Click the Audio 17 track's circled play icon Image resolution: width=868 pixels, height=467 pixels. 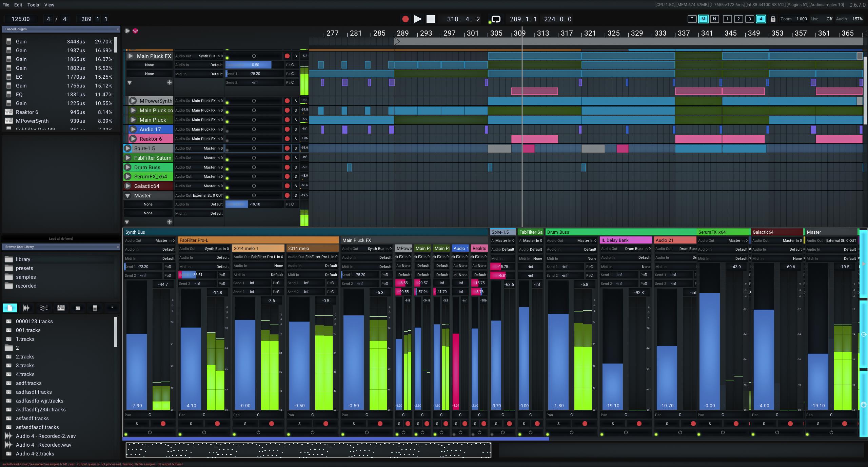coord(133,129)
